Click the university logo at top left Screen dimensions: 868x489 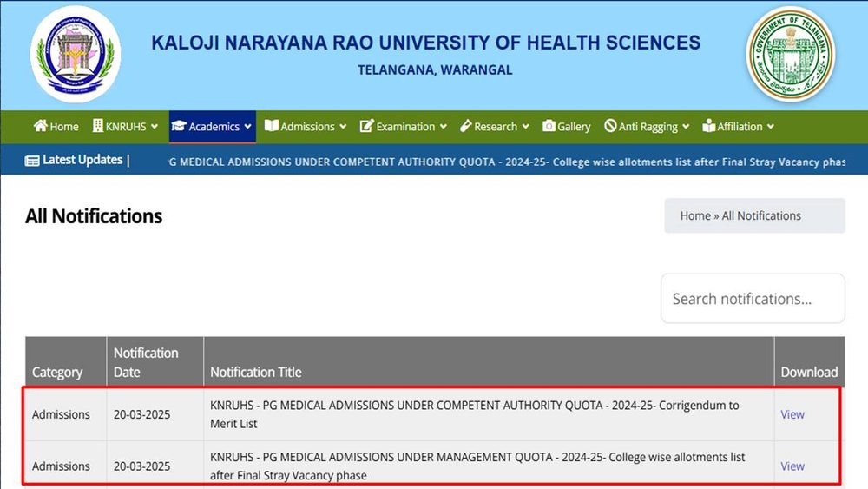tap(76, 54)
